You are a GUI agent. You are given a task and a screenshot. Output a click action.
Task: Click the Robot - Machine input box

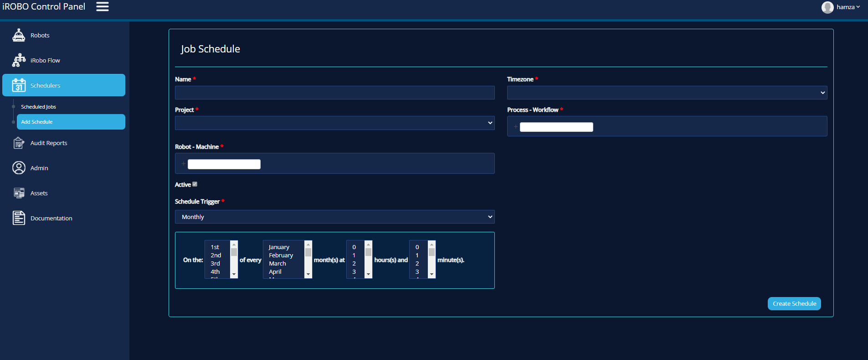click(334, 164)
